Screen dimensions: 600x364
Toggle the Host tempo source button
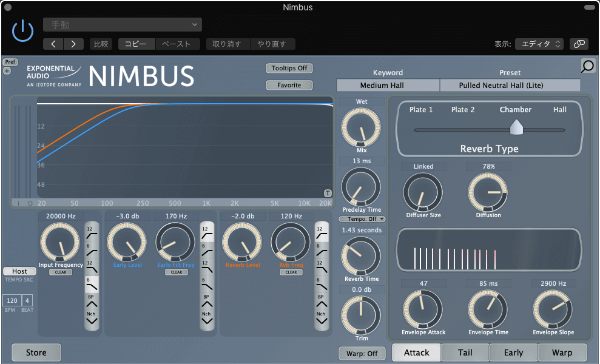click(x=19, y=271)
